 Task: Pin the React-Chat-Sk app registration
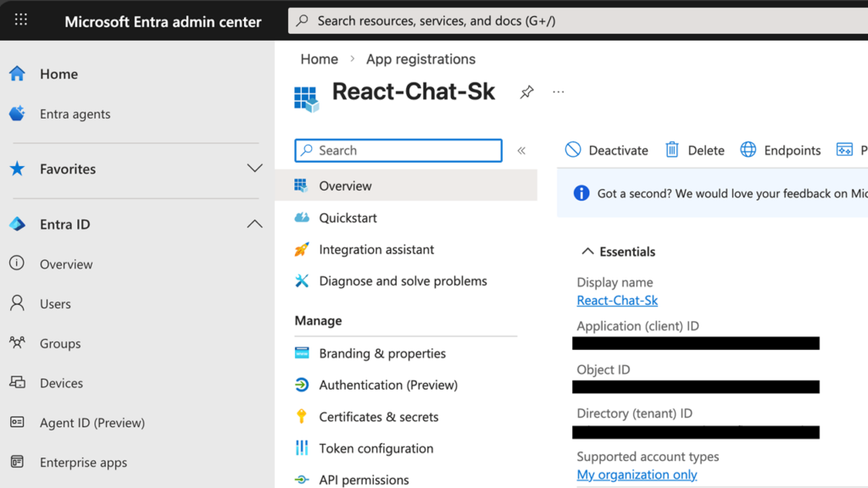click(x=526, y=92)
